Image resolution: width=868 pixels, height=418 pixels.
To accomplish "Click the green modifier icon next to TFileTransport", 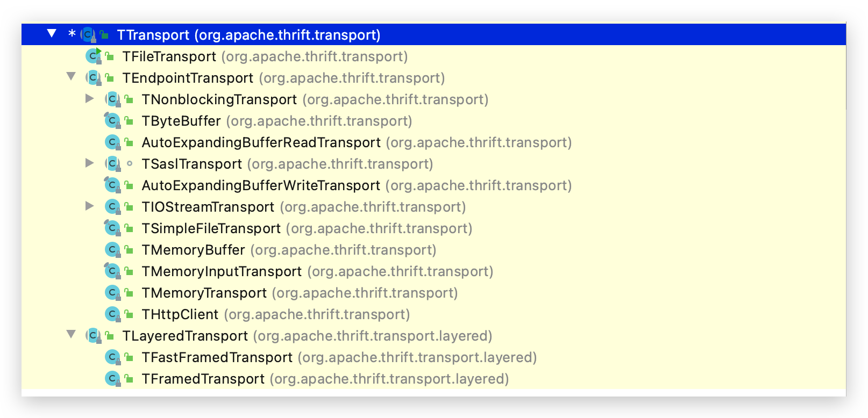I will tap(106, 55).
